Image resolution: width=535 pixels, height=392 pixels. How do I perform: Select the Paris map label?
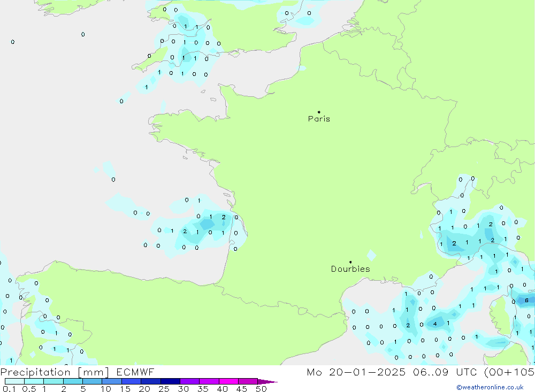point(319,119)
